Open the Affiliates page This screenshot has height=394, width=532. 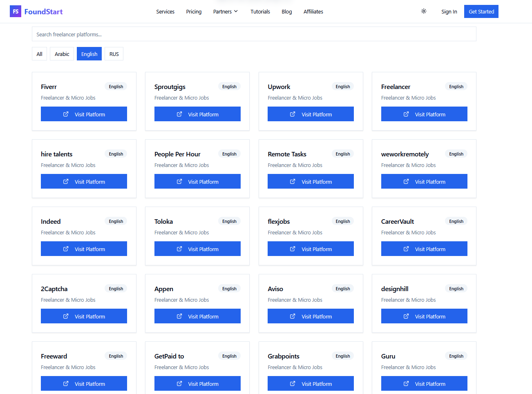click(313, 11)
